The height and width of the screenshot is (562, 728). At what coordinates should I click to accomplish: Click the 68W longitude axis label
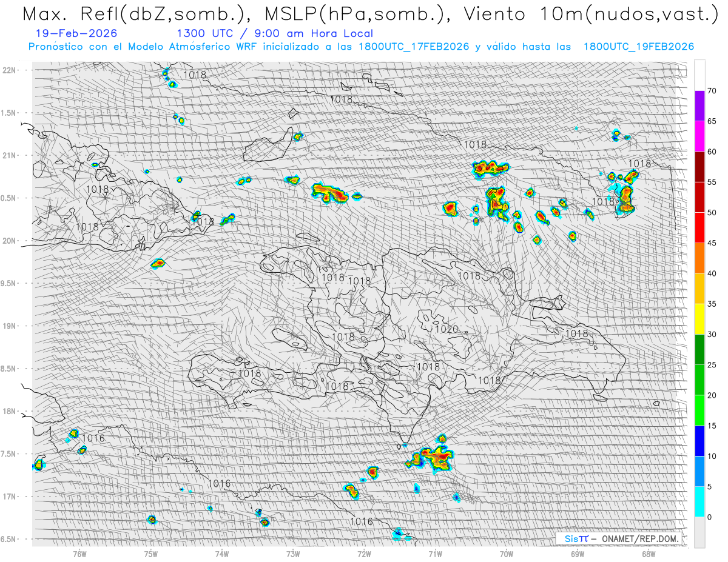click(649, 554)
